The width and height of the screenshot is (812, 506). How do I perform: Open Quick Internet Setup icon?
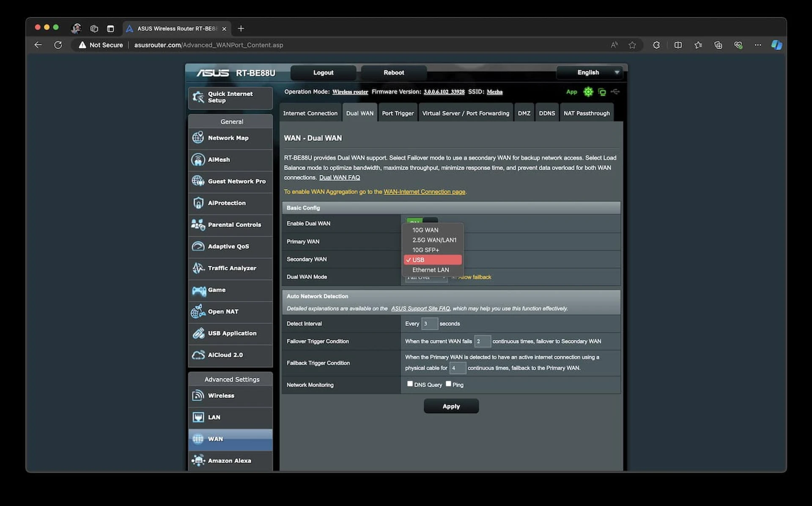click(x=198, y=97)
